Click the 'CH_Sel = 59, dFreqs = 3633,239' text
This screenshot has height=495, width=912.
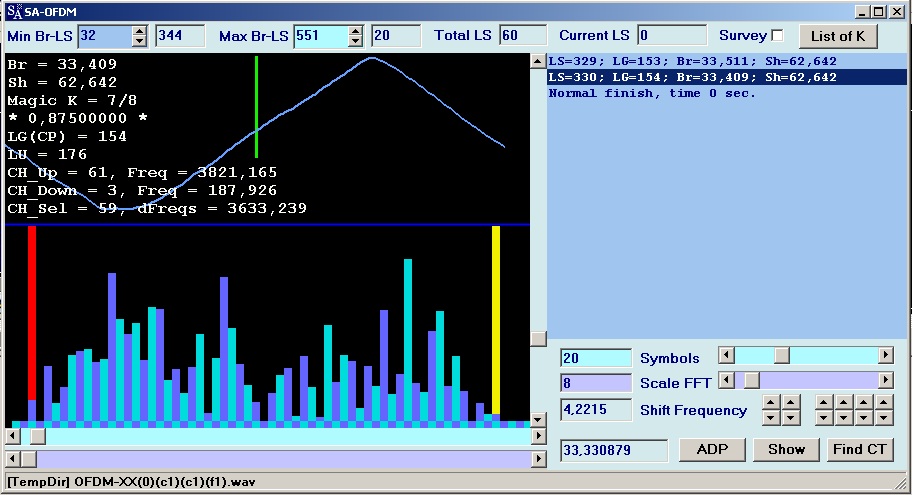[x=157, y=208]
